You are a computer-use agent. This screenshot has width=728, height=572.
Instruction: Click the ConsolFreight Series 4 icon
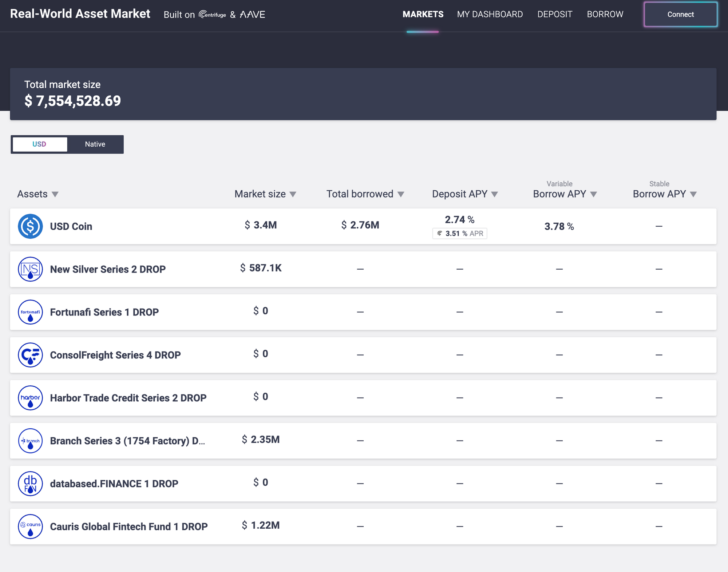click(30, 355)
